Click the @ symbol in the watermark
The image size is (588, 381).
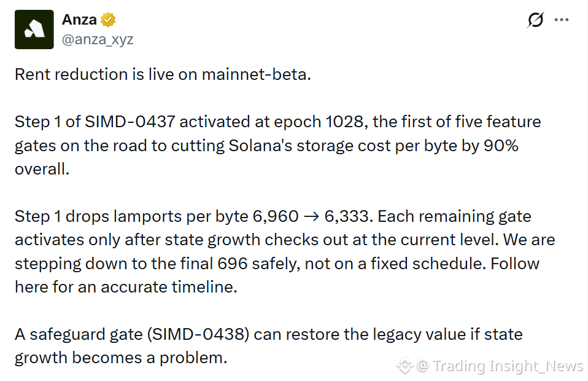pyautogui.click(x=423, y=365)
